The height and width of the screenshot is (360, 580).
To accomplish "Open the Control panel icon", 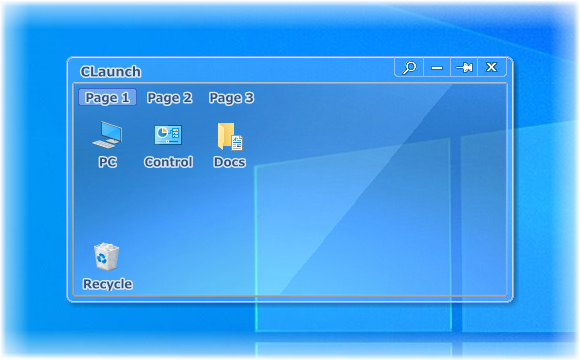I will coord(168,135).
